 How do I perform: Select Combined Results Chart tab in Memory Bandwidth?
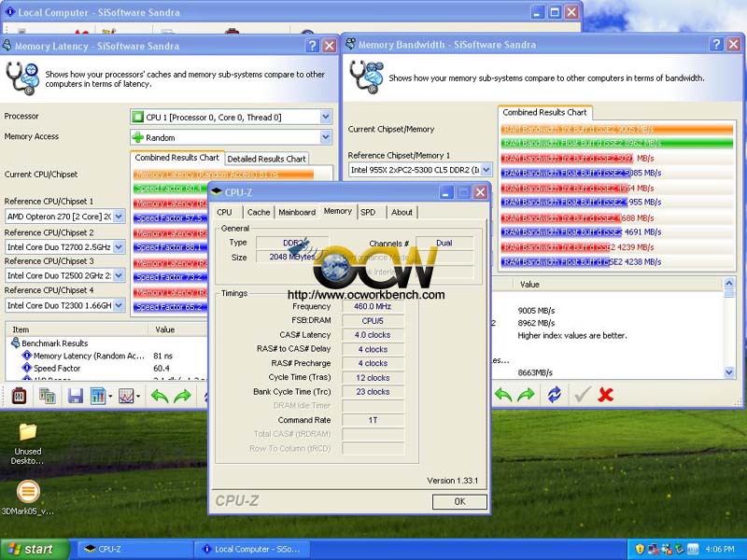(x=544, y=112)
